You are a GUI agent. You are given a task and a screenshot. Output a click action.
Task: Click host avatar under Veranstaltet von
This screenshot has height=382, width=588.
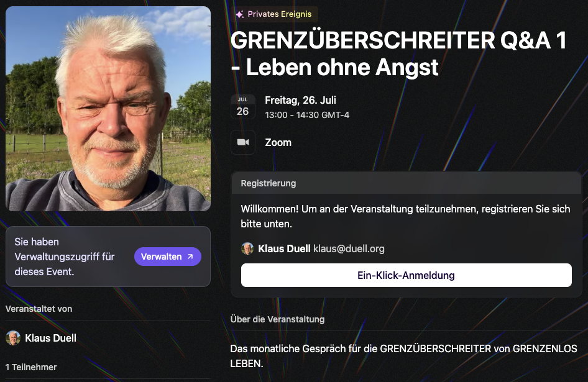(13, 338)
